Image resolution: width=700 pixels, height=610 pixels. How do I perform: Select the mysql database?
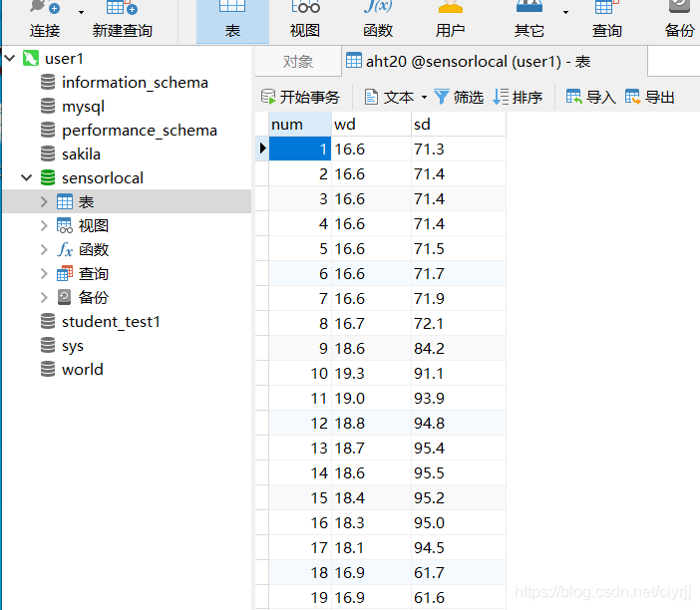coord(83,107)
